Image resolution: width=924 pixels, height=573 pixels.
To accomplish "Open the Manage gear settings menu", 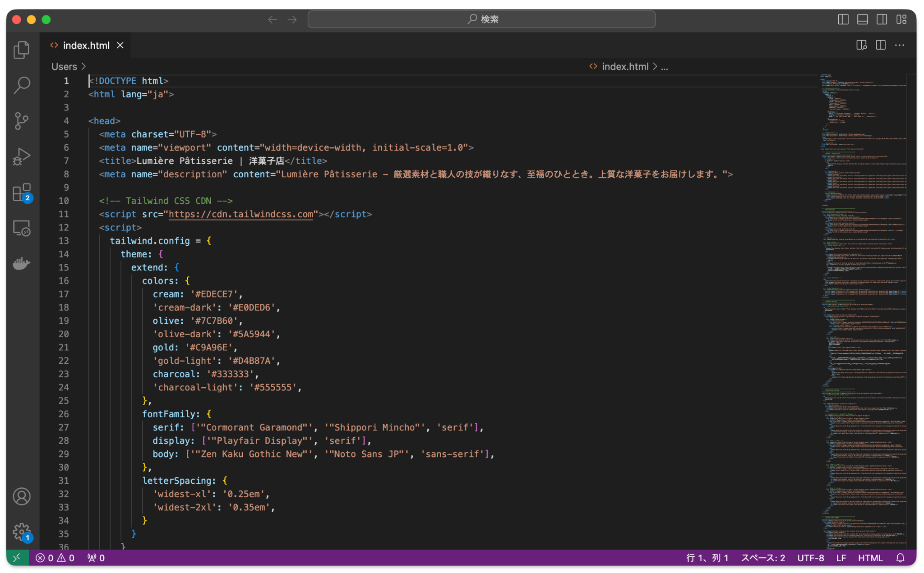I will tap(22, 532).
